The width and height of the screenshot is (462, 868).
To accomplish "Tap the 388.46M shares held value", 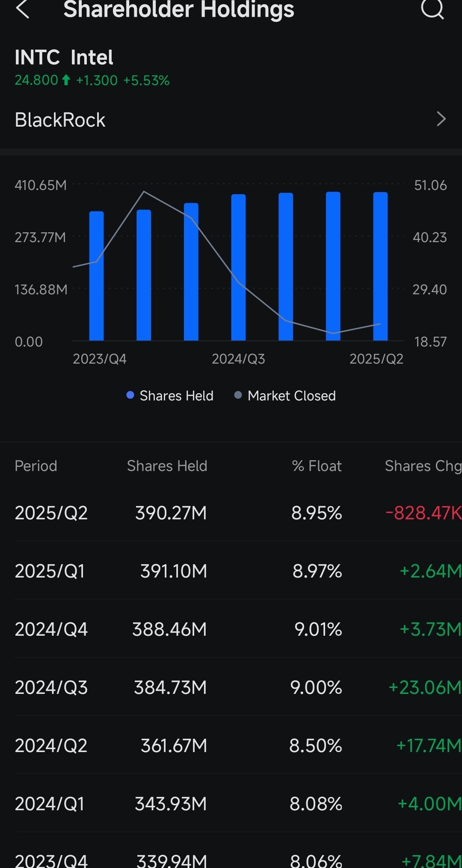I will coord(170,629).
